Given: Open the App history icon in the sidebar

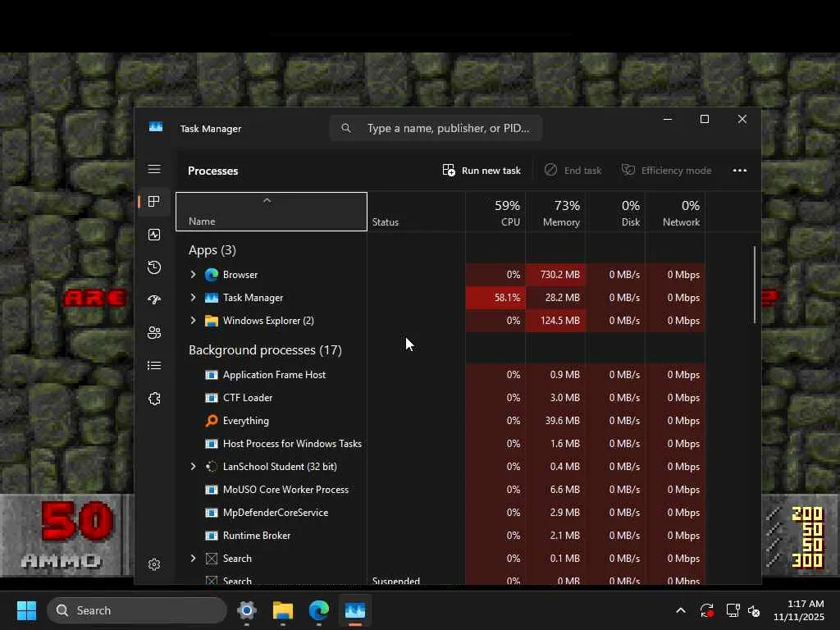Looking at the screenshot, I should point(154,267).
